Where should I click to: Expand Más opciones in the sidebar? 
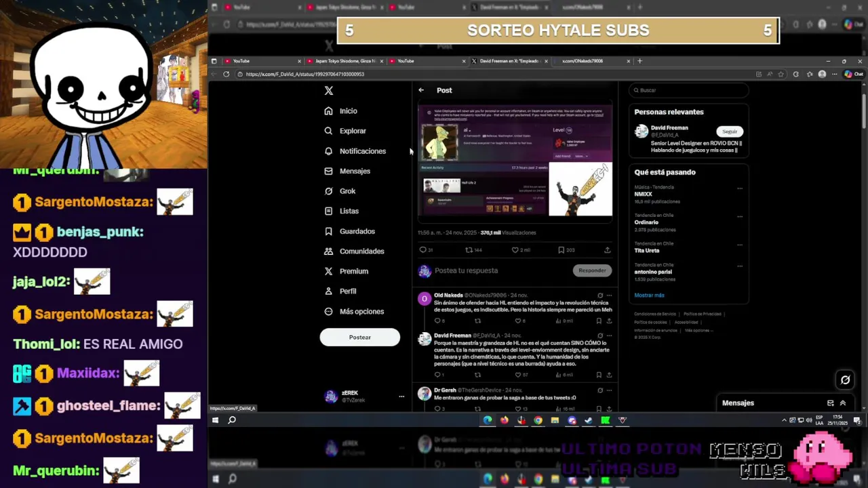354,311
